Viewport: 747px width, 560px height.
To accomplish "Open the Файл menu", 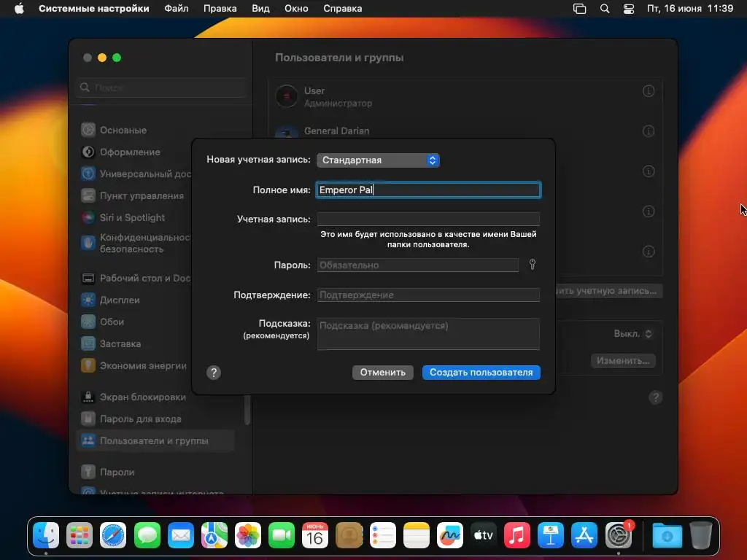I will click(x=177, y=9).
